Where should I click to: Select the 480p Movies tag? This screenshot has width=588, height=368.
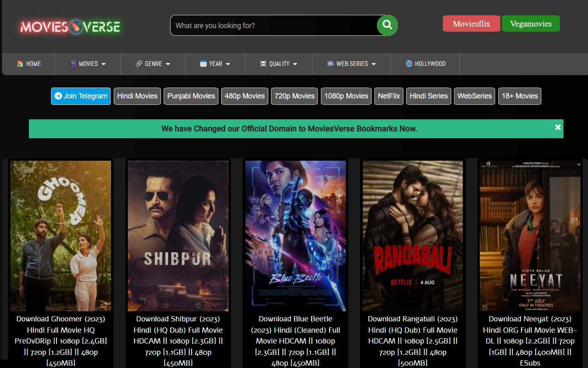245,96
